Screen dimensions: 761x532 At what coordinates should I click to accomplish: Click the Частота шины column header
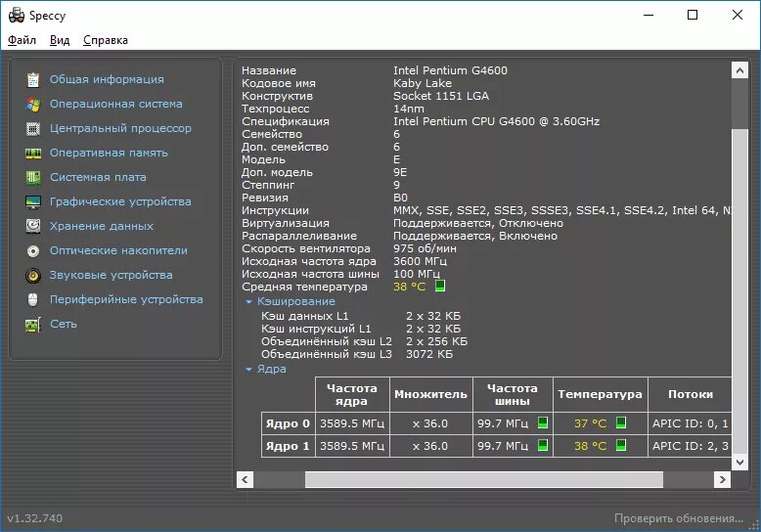click(x=513, y=395)
